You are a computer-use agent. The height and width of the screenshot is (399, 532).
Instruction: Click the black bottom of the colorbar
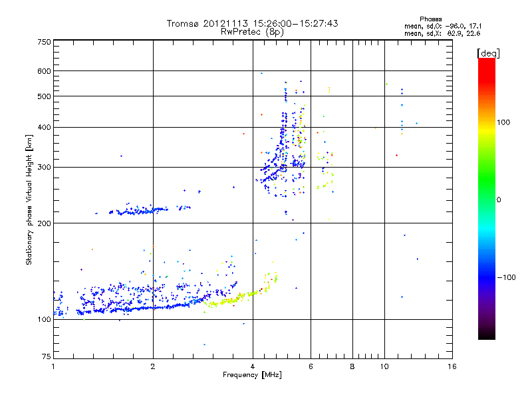click(x=487, y=334)
